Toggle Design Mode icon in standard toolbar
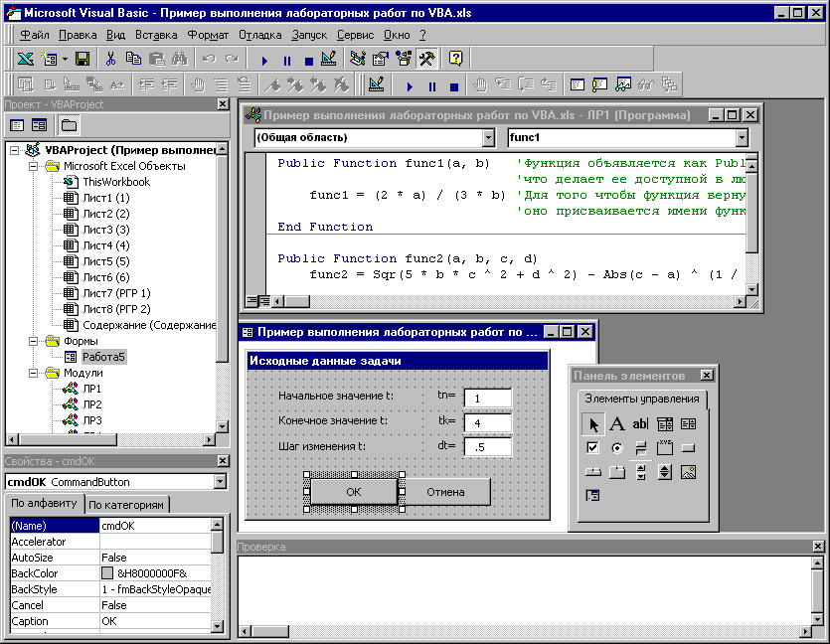Viewport: 830px width, 644px height. click(x=329, y=59)
